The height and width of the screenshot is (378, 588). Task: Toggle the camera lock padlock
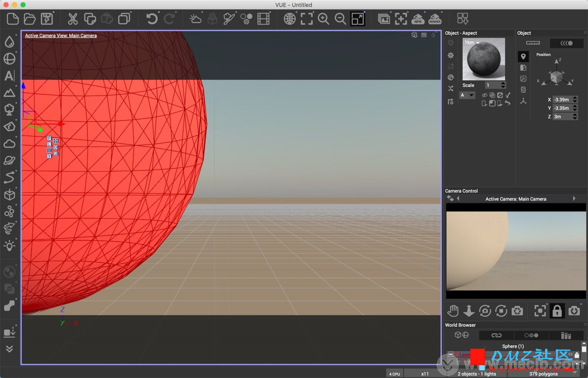click(557, 311)
